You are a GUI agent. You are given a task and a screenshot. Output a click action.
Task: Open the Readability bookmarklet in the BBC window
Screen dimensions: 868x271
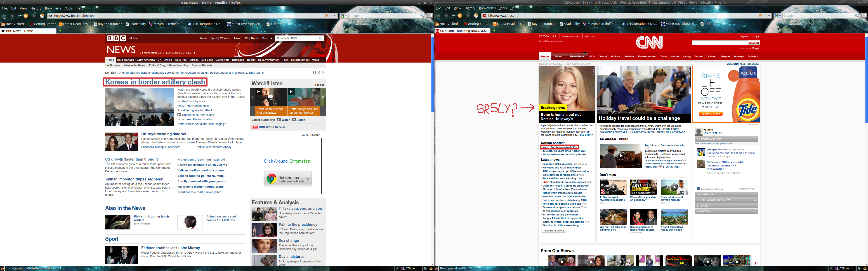pyautogui.click(x=136, y=24)
